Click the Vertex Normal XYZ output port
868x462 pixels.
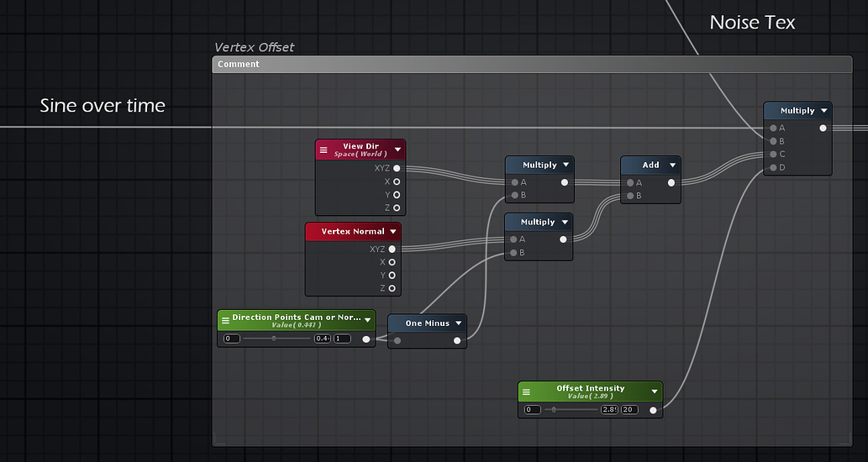click(392, 249)
